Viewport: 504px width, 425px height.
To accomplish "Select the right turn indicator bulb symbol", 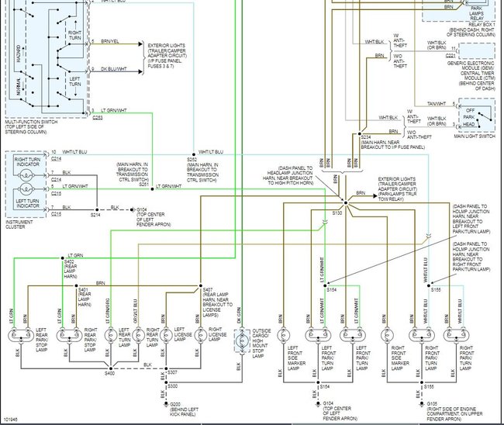I will (26, 175).
